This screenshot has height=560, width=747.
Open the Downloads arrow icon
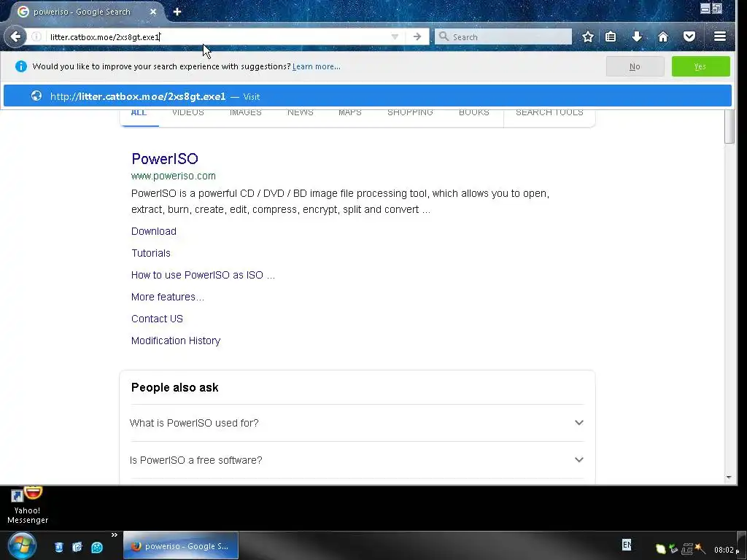[x=637, y=36]
